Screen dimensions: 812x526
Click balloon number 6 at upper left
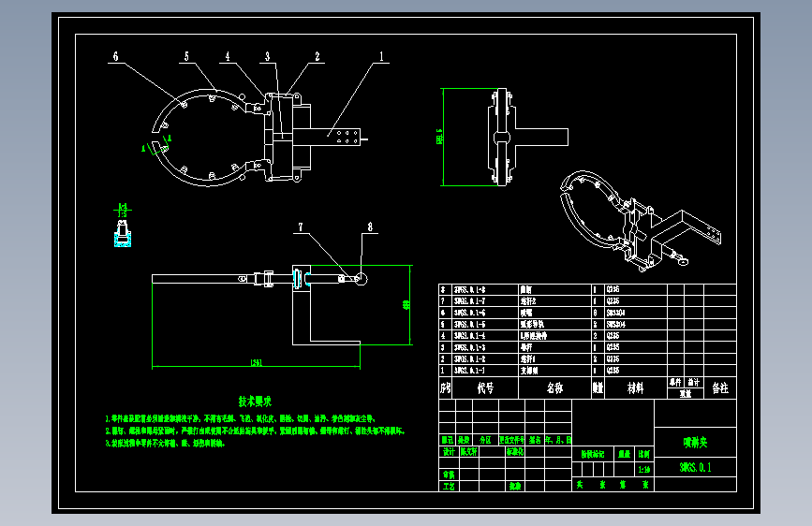click(115, 56)
